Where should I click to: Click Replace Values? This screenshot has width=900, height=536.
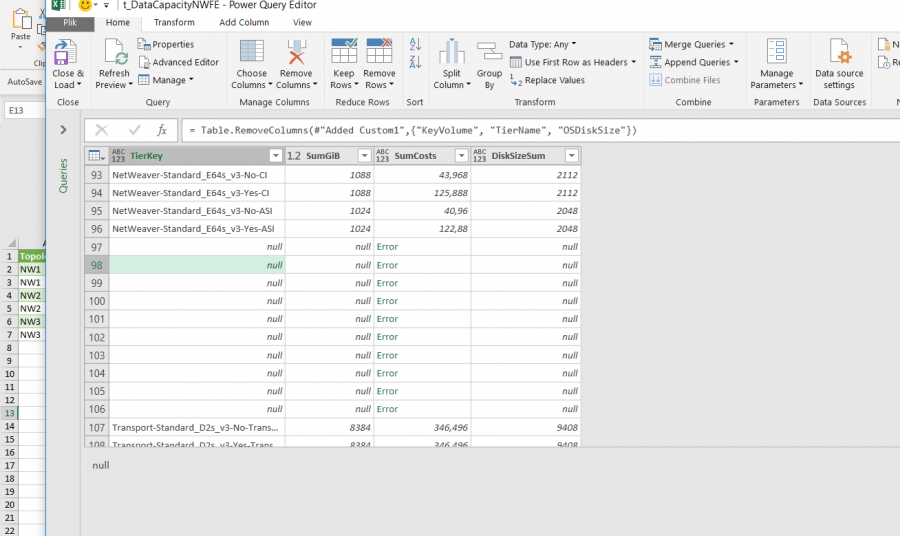pos(548,80)
